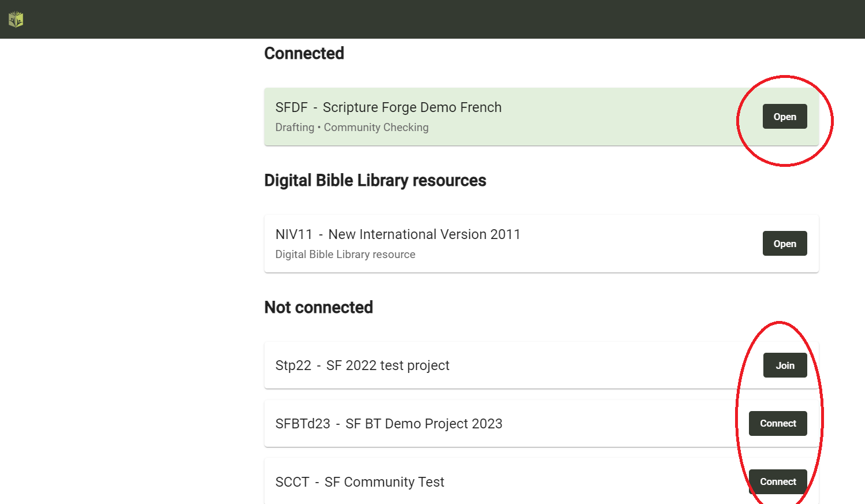865x504 pixels.
Task: Click the Connected section heading
Action: click(304, 53)
